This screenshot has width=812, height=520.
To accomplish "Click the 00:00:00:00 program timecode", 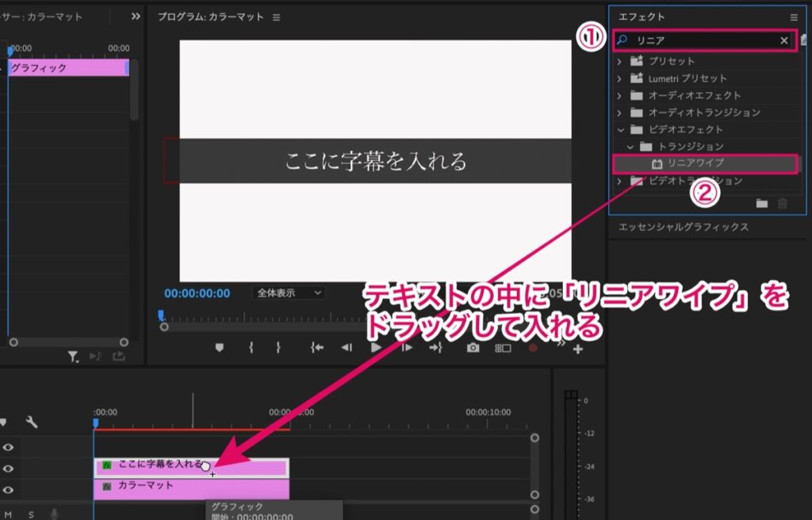I will [197, 293].
